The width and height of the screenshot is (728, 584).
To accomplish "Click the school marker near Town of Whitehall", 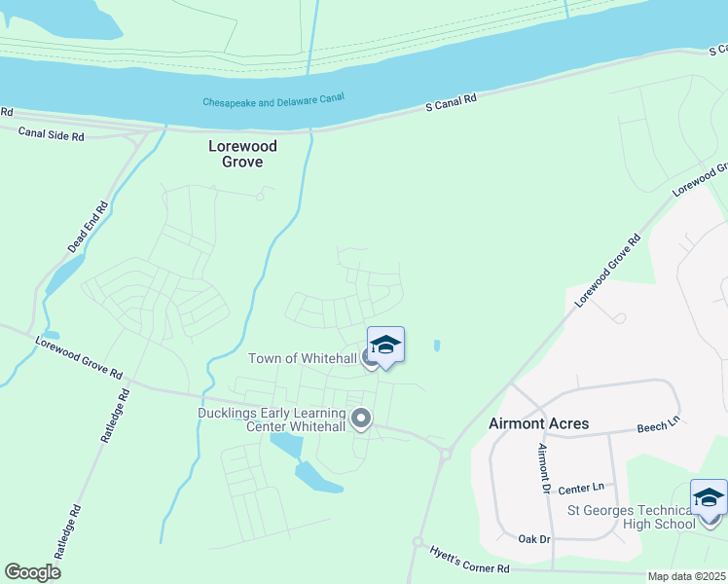I will [385, 346].
